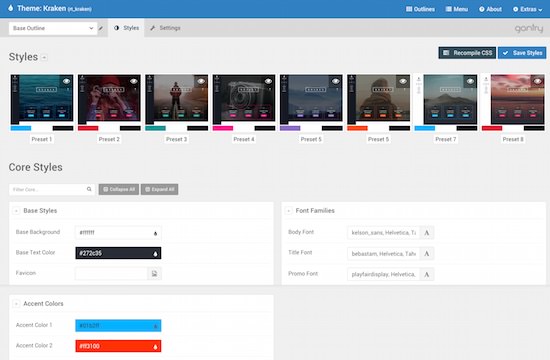The width and height of the screenshot is (550, 360).
Task: Collapse the Base Styles section
Action: pos(16,211)
